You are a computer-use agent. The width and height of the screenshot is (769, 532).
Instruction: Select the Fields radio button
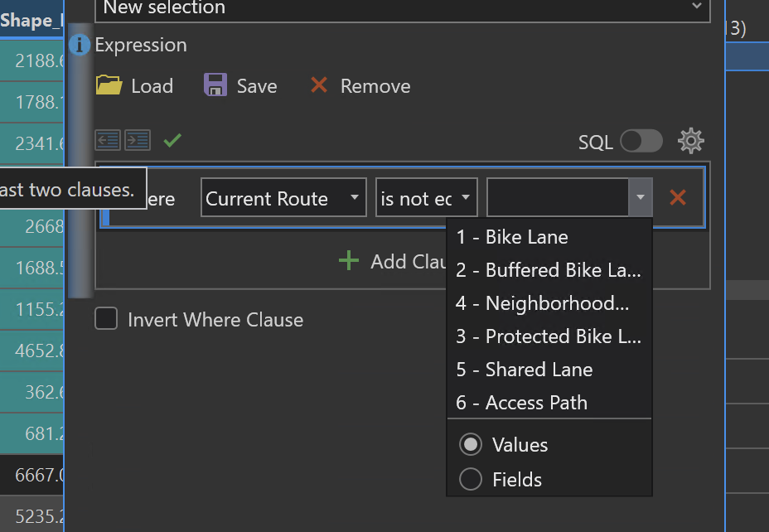pyautogui.click(x=471, y=480)
